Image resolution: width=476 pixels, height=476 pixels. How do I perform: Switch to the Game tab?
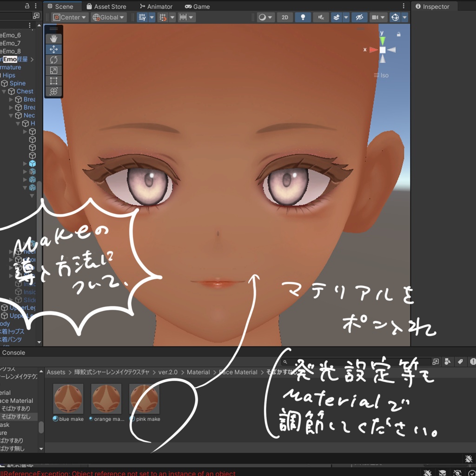click(x=197, y=7)
